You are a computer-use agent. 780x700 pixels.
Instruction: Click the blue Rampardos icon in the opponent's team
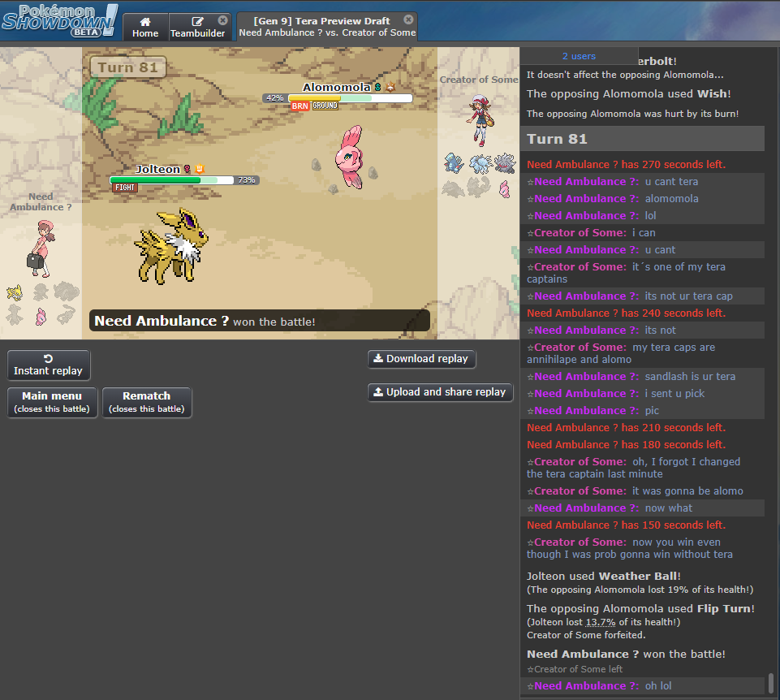click(x=454, y=162)
